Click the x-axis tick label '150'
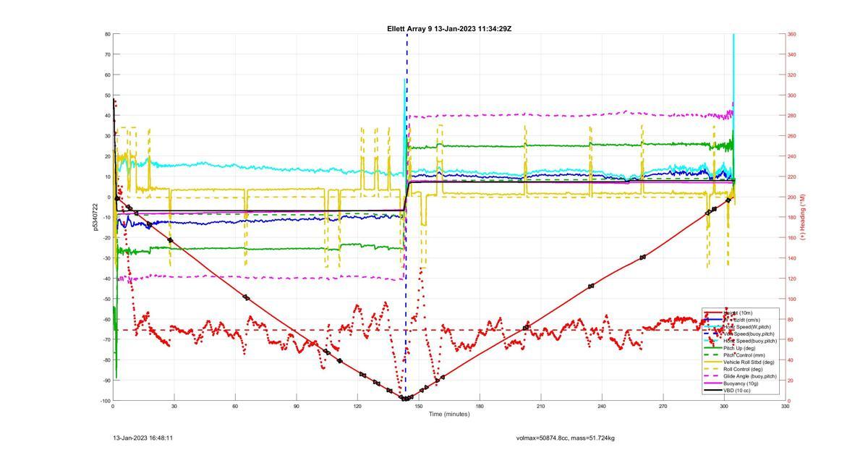Viewport: 868px width, 450px height. coord(419,407)
